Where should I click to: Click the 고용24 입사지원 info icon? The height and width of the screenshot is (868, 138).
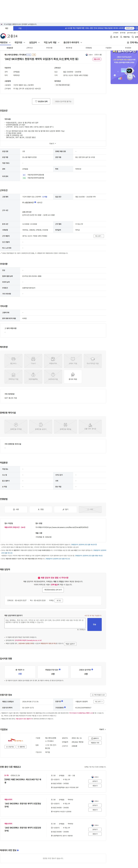92,670
